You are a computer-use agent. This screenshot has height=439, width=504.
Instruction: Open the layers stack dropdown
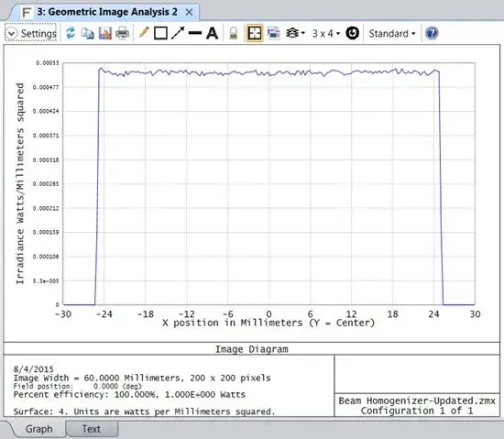[295, 33]
